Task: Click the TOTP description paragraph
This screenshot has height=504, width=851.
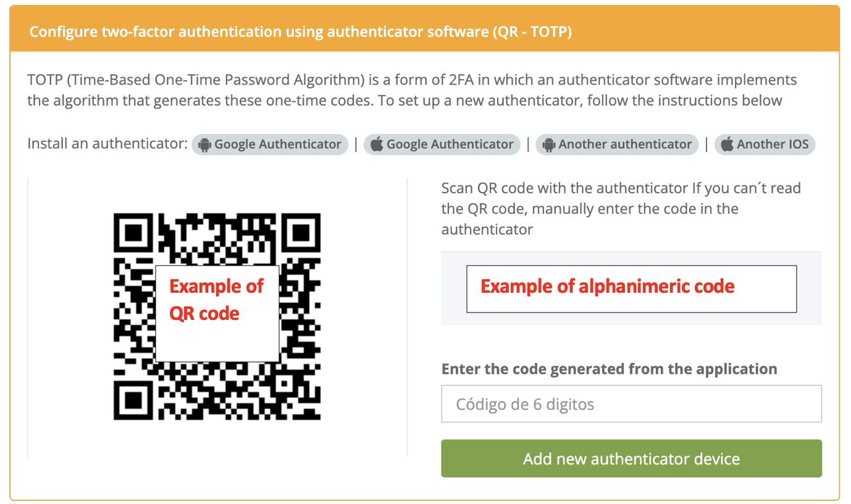Action: [412, 90]
